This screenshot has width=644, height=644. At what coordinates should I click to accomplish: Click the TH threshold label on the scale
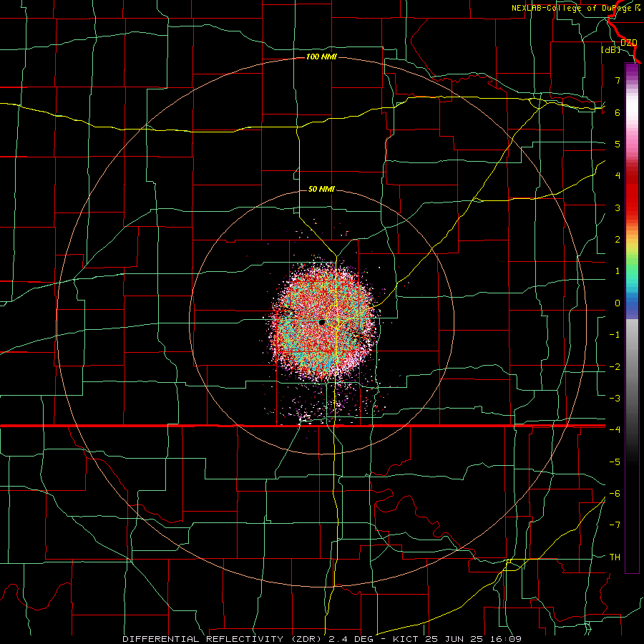click(x=615, y=557)
